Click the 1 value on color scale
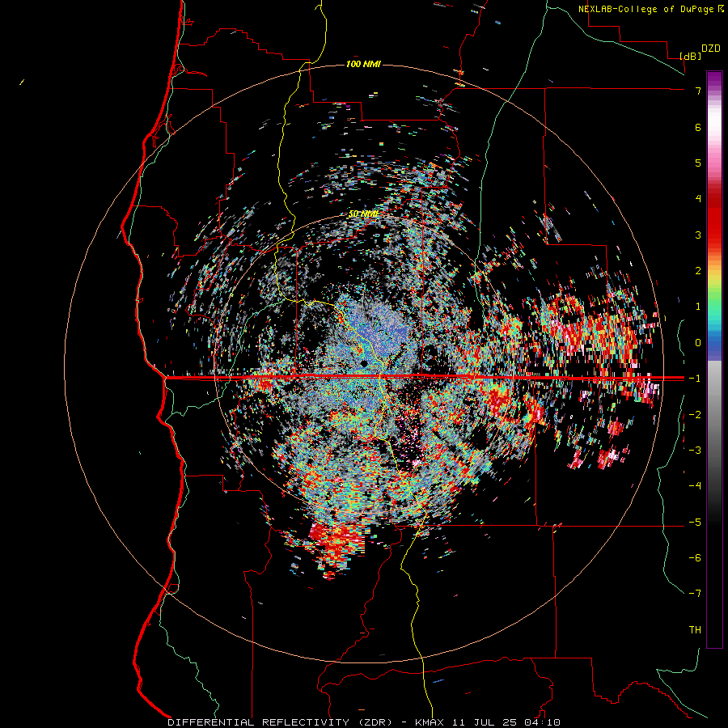The image size is (728, 728). pos(698,307)
